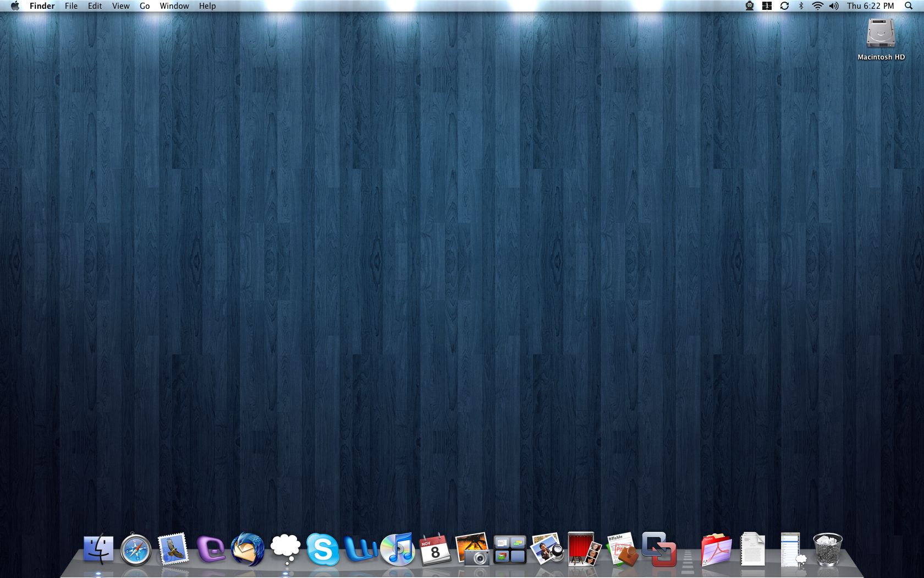Click the Spaces number 1 menu bar icon
The height and width of the screenshot is (578, 924).
[767, 6]
